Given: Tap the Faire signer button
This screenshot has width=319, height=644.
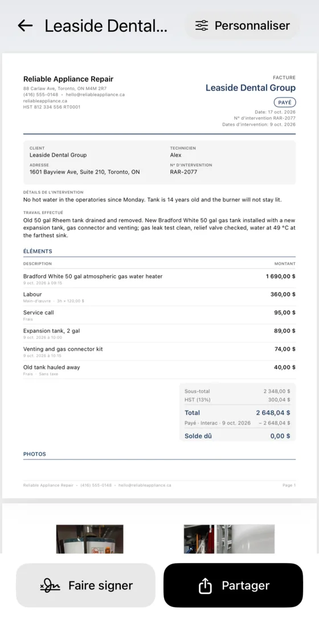Looking at the screenshot, I should click(x=85, y=585).
